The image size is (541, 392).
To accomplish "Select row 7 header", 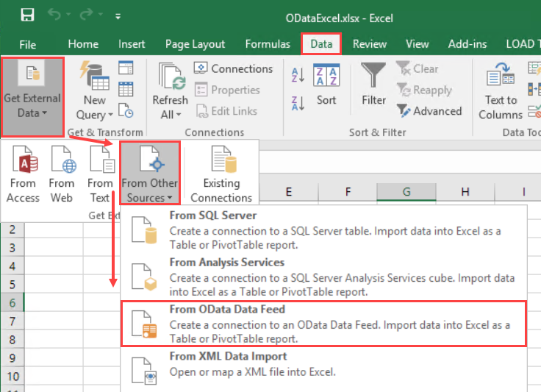I will [12, 321].
